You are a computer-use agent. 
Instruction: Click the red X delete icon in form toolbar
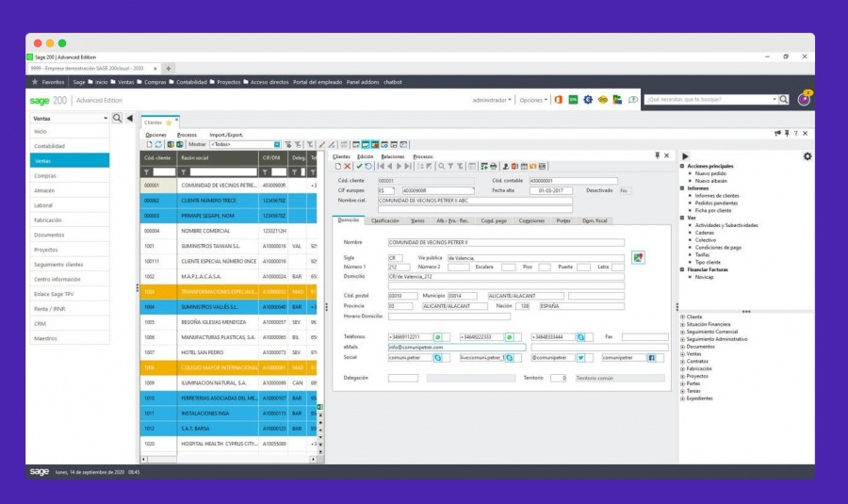[348, 167]
